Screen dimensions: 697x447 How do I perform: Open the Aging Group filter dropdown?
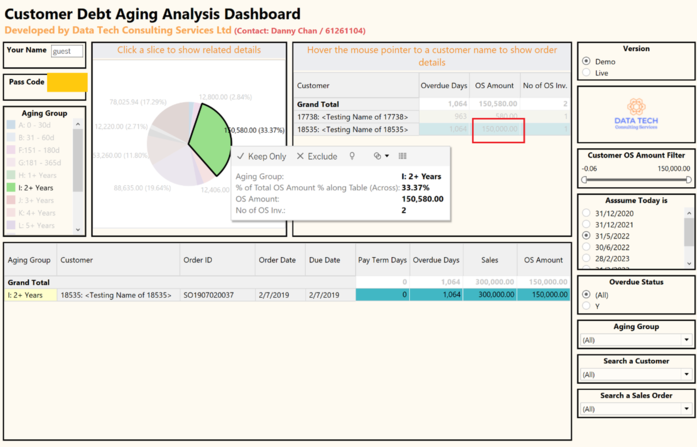click(635, 340)
